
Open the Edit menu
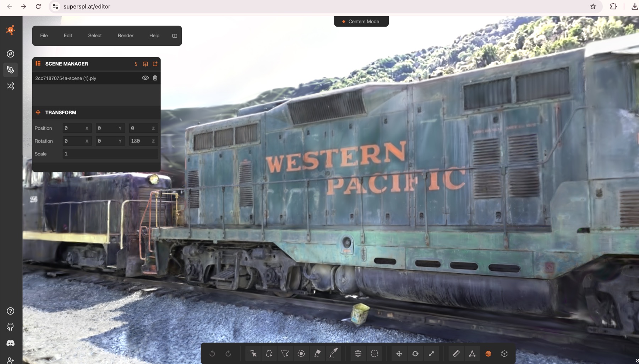pyautogui.click(x=68, y=36)
